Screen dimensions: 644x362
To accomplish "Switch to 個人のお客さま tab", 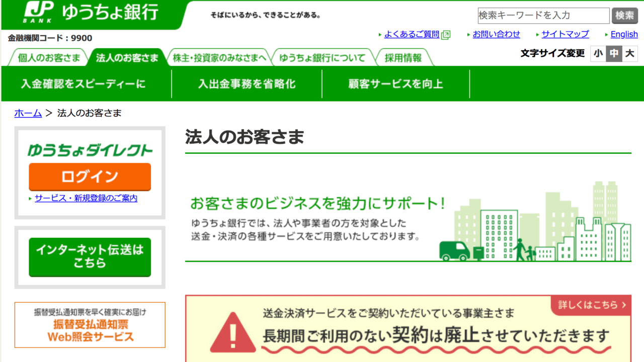I will point(49,58).
